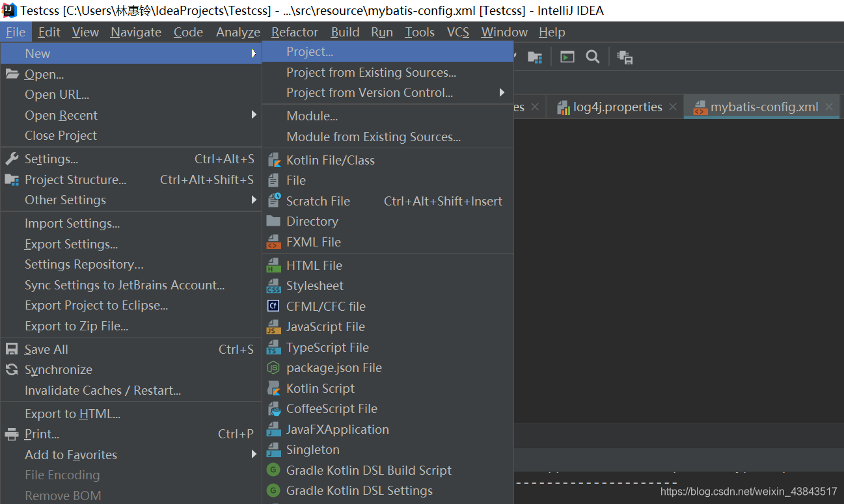The image size is (844, 504).
Task: Open the Tools menu
Action: [x=420, y=32]
